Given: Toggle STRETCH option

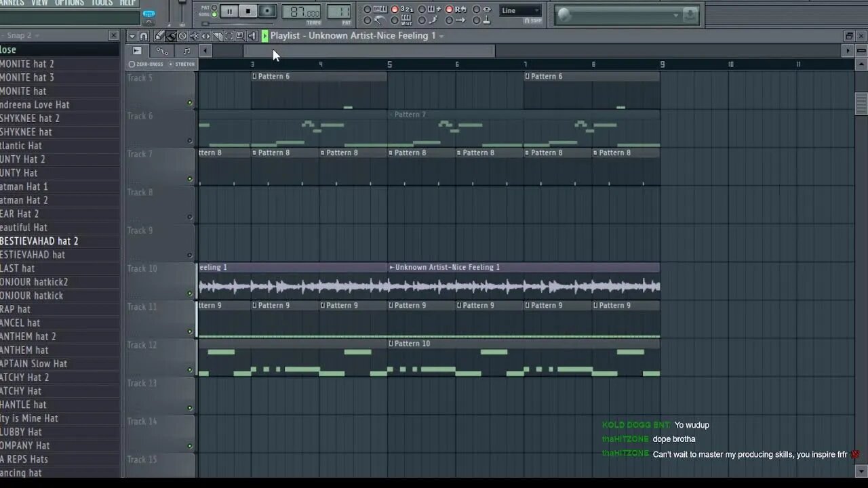Looking at the screenshot, I should pyautogui.click(x=181, y=64).
